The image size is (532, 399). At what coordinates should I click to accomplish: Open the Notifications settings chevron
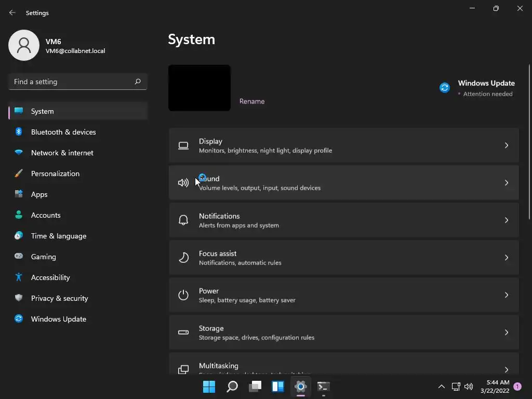(x=506, y=220)
